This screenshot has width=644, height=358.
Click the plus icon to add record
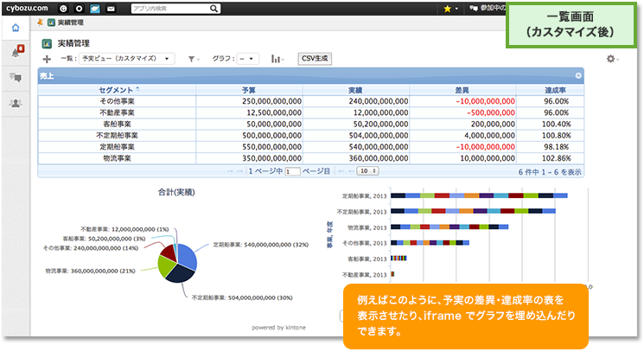pos(47,59)
